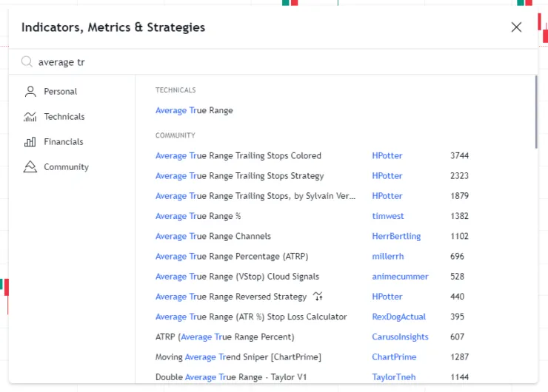Select Moving Average Trend Sniper [ChartPrime]

[x=238, y=357]
